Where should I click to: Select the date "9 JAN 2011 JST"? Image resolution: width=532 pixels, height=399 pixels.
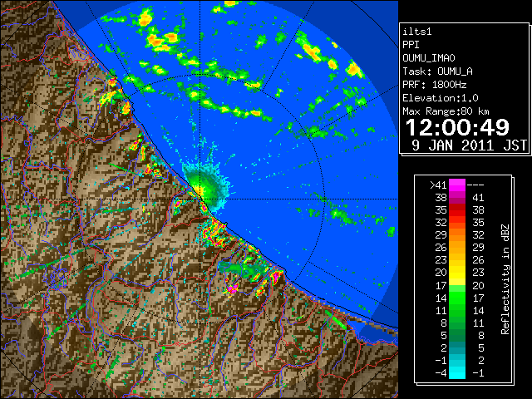click(x=469, y=145)
